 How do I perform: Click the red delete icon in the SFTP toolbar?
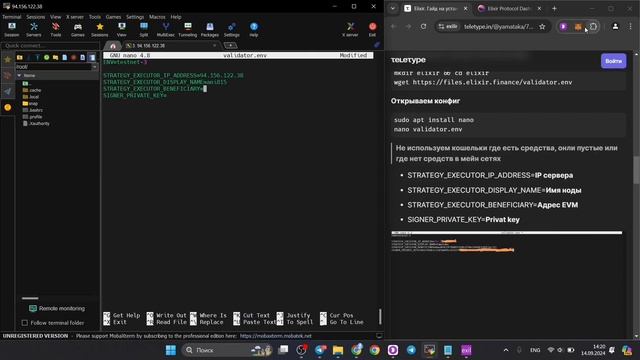[73, 58]
